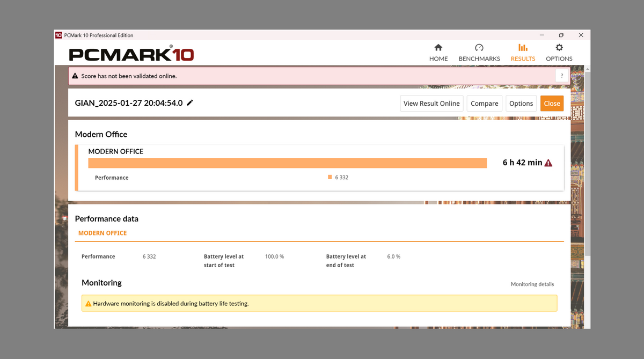Open Monitoring details link
This screenshot has width=644, height=359.
pyautogui.click(x=532, y=284)
